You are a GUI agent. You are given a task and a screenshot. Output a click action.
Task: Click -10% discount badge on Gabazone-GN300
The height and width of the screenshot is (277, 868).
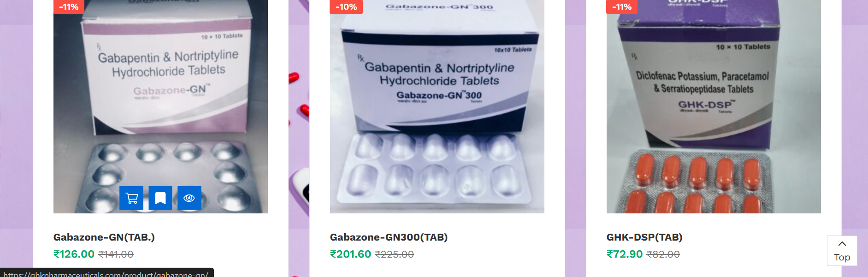coord(346,7)
